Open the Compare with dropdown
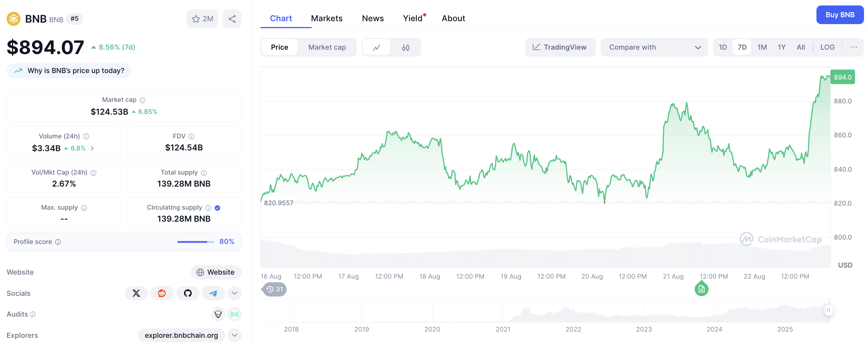 pos(654,47)
